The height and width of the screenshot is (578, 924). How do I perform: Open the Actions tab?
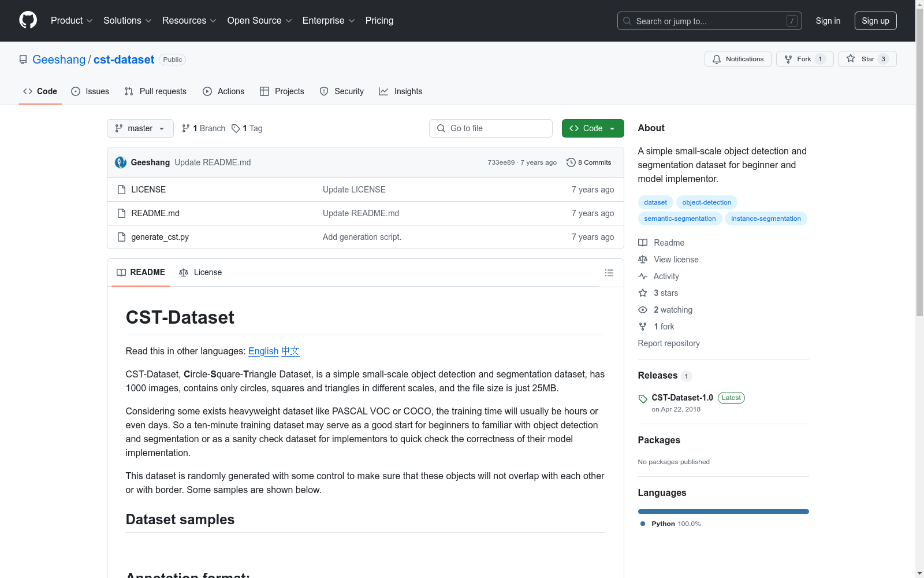[223, 91]
